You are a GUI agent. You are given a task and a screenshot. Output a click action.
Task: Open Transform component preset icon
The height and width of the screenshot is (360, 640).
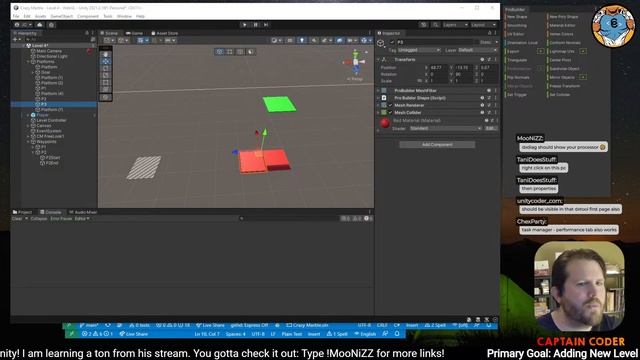point(489,60)
